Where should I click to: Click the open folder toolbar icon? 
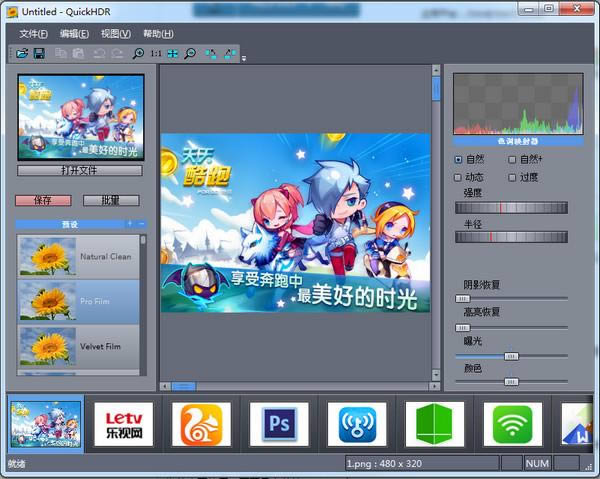(x=22, y=53)
